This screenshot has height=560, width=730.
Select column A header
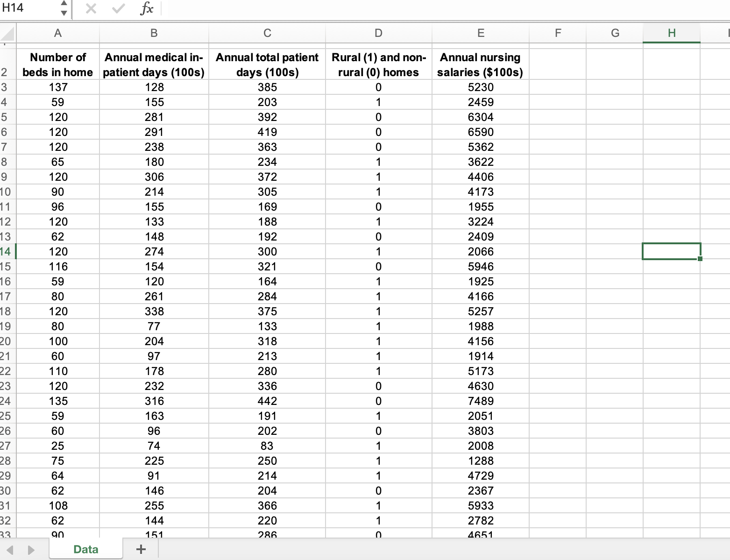click(57, 33)
